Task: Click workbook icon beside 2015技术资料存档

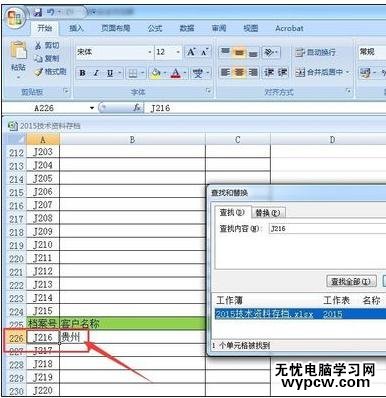Action: (12, 126)
